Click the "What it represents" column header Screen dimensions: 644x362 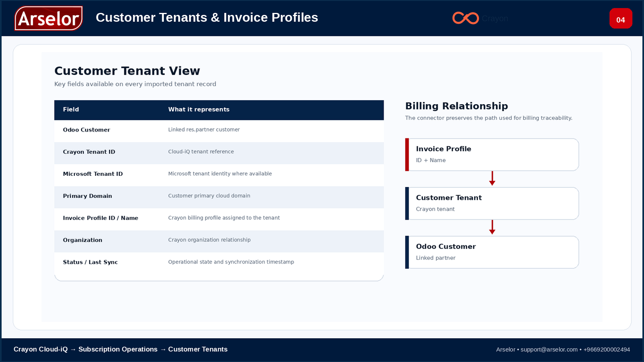click(x=199, y=109)
